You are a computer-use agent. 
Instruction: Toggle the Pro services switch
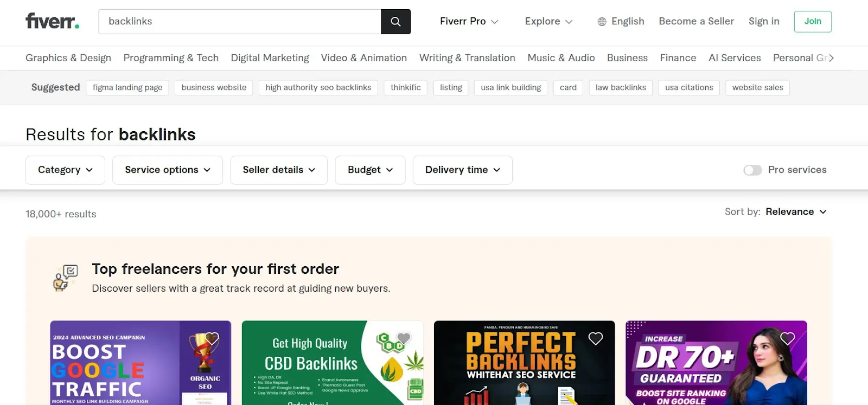[752, 170]
